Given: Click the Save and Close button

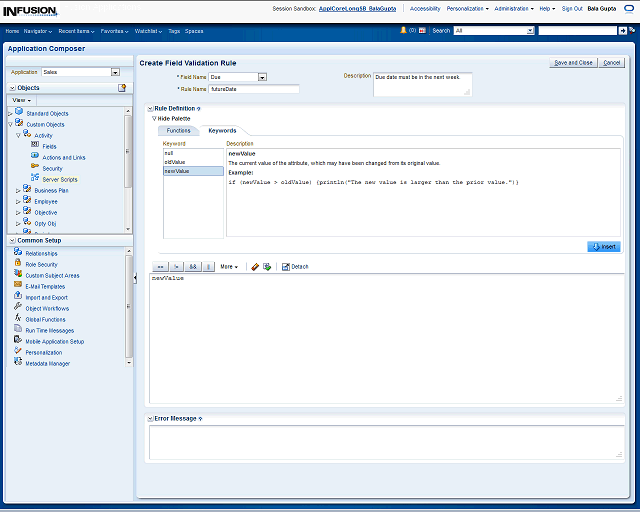Looking at the screenshot, I should (x=573, y=63).
